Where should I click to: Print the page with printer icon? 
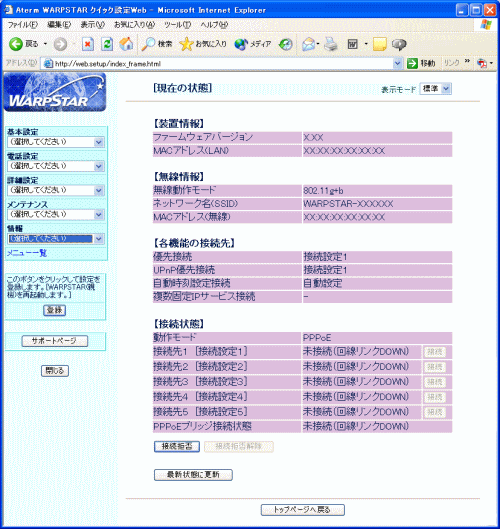tap(331, 44)
